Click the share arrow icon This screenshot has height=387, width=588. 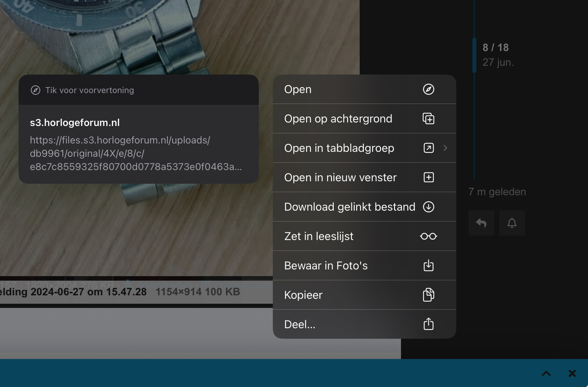[x=428, y=324]
